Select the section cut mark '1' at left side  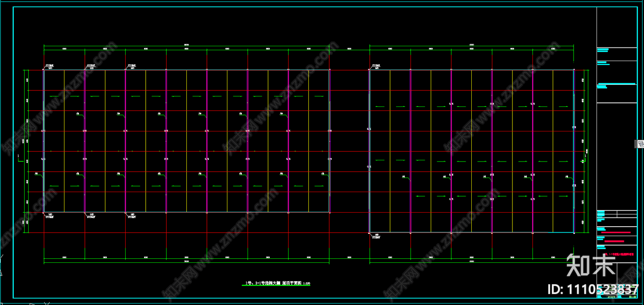tap(18, 156)
